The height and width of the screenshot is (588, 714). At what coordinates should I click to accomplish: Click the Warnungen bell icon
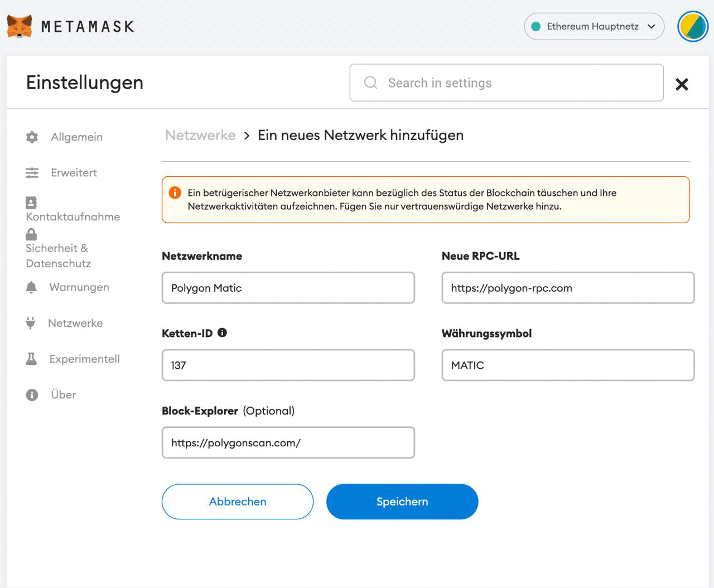[x=31, y=287]
